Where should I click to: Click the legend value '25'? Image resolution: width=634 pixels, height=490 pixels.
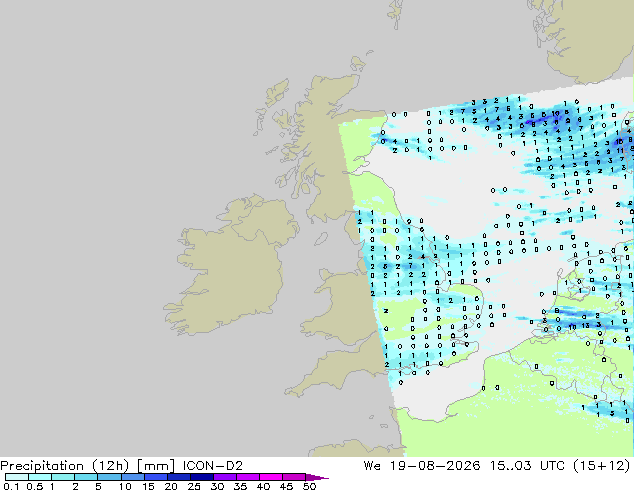pos(194,486)
